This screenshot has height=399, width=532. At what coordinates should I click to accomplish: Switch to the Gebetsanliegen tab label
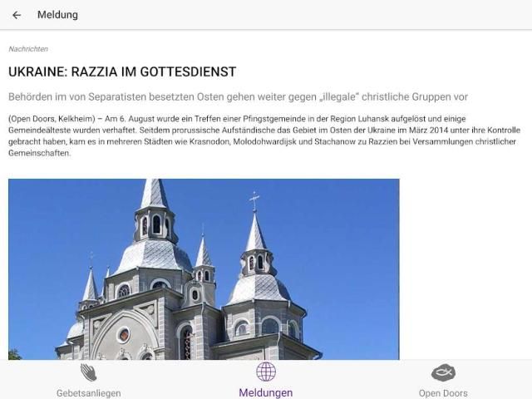click(x=88, y=392)
